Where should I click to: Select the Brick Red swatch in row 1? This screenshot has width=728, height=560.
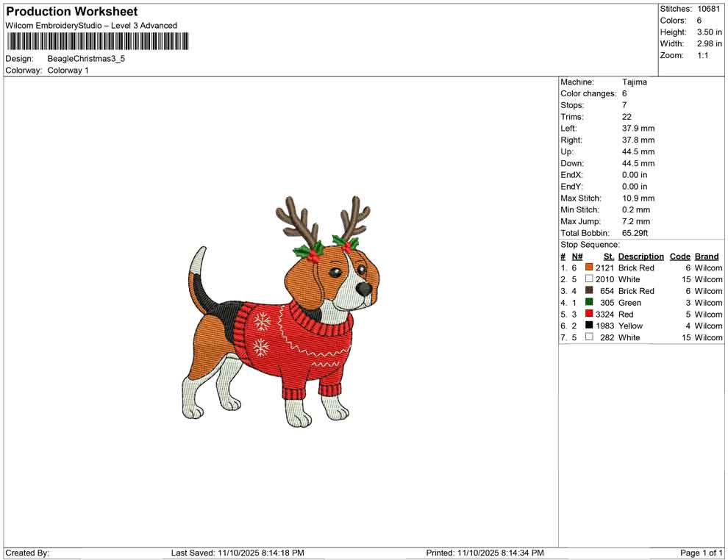tap(588, 268)
